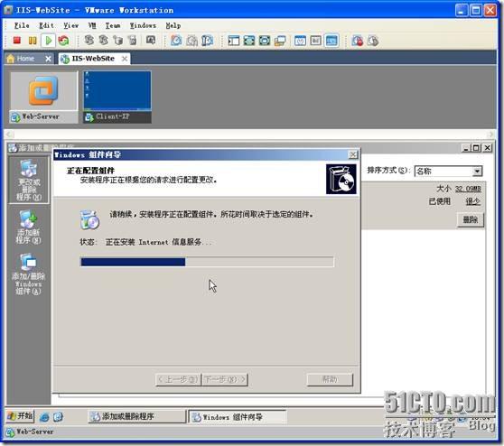Click the 32.09MB size link

coord(468,189)
